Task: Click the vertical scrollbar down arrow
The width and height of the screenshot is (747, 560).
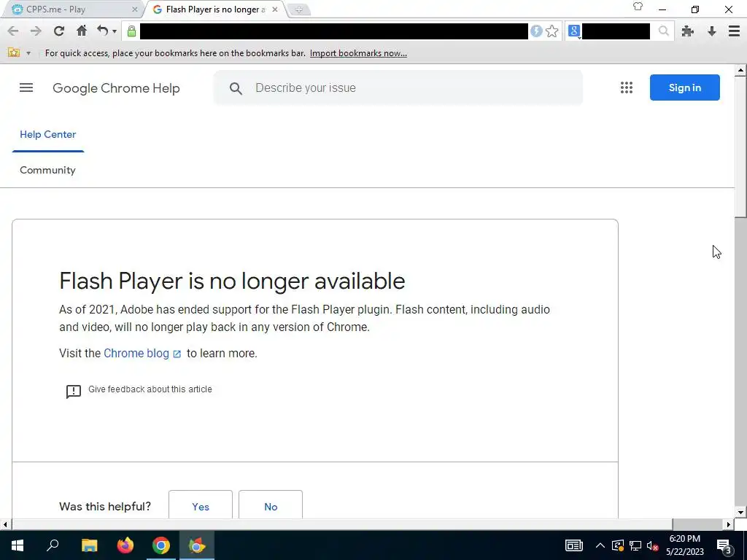Action: tap(740, 513)
